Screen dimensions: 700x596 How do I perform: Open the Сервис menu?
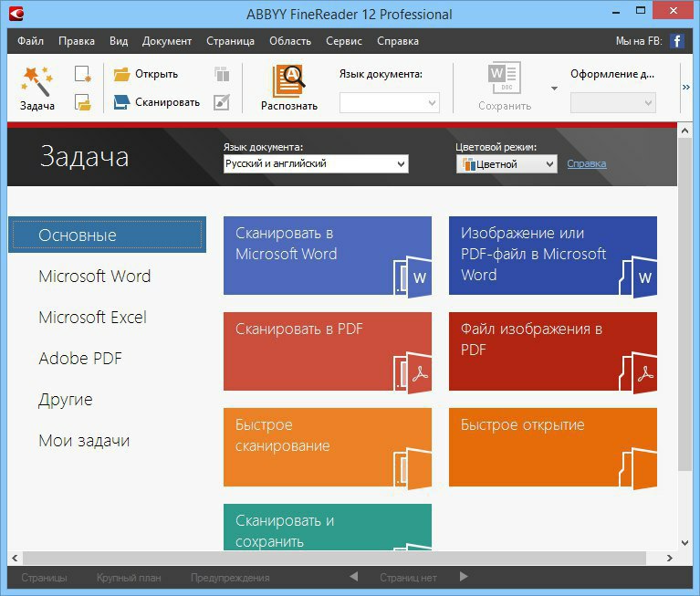click(x=344, y=41)
